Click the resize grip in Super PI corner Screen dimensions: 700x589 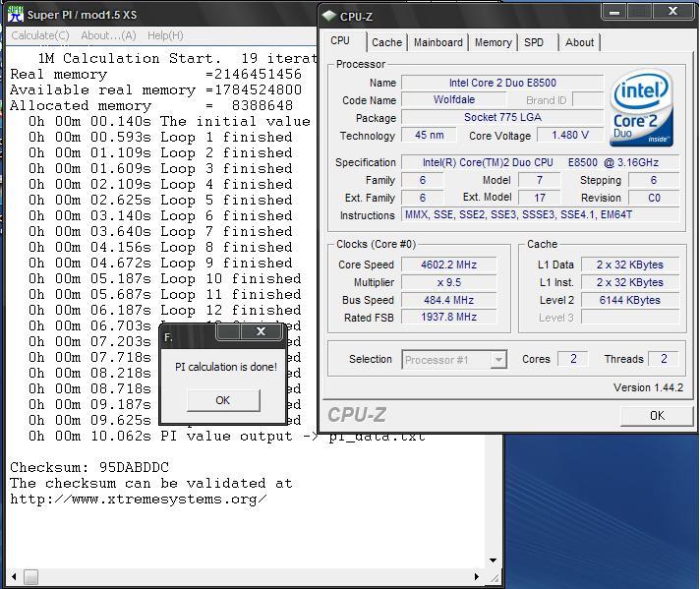495,578
